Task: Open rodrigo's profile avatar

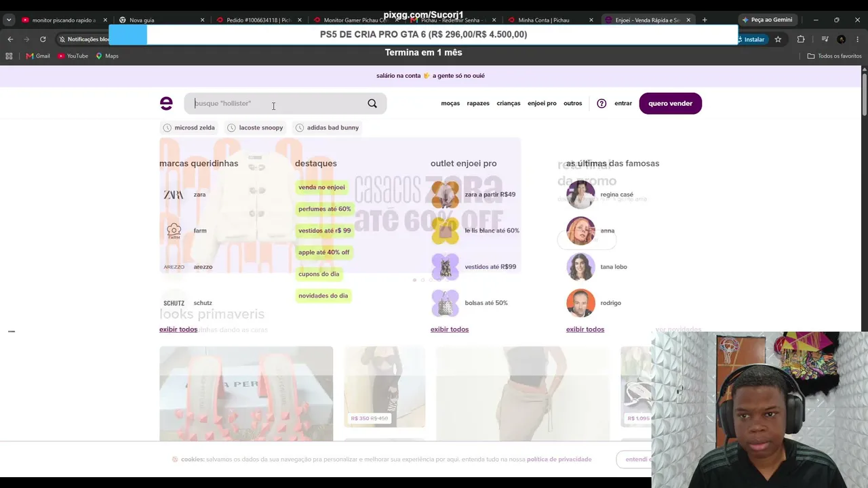Action: click(x=580, y=303)
